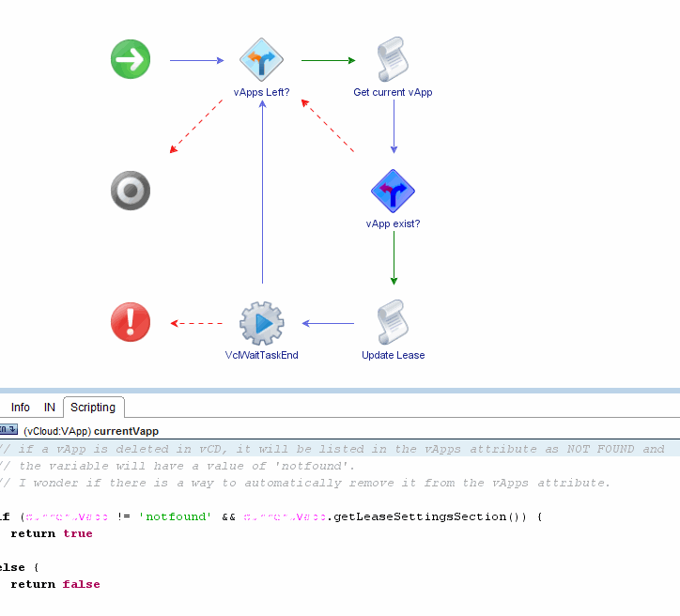Image resolution: width=680 pixels, height=616 pixels.
Task: Select the VclWaitTaskEnd gear icon
Action: coord(261,323)
